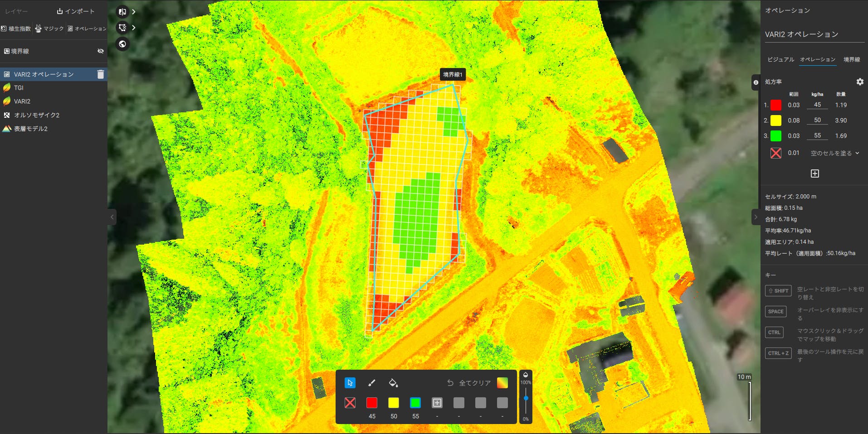
Task: Click the インポート button
Action: pyautogui.click(x=76, y=11)
